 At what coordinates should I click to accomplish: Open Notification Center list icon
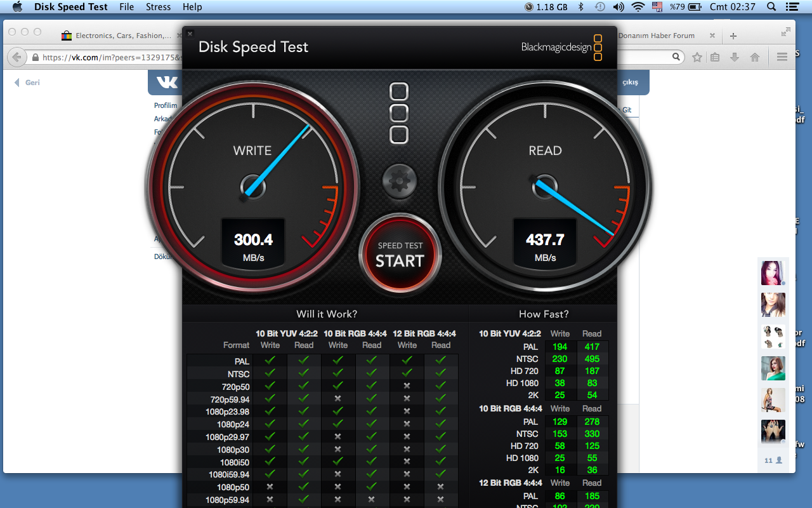coord(792,7)
